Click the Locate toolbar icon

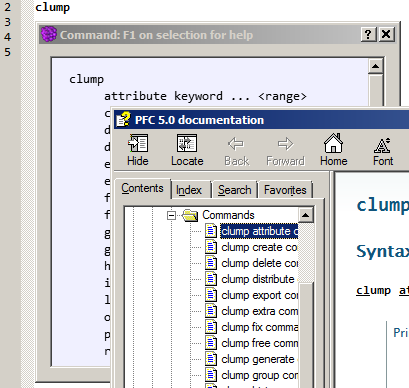click(x=187, y=150)
